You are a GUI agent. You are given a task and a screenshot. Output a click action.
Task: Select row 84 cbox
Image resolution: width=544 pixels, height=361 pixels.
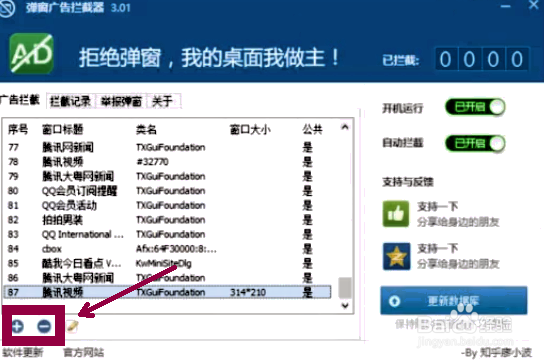[x=168, y=249]
